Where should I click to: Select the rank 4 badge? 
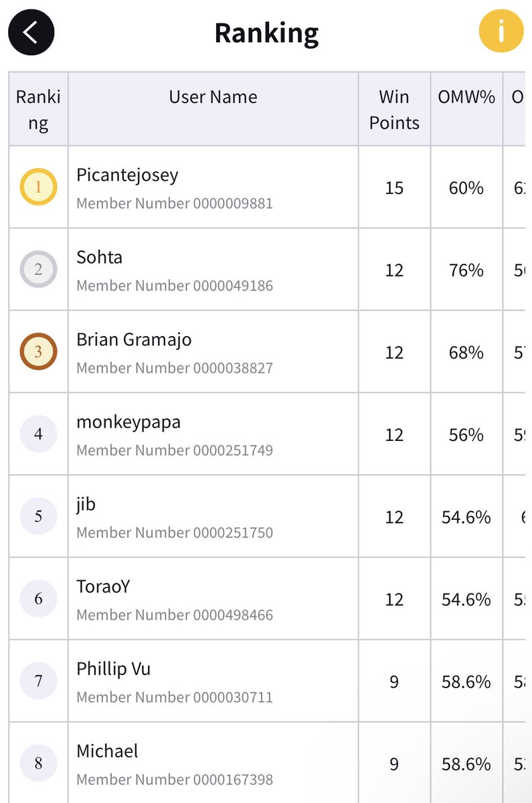38,434
